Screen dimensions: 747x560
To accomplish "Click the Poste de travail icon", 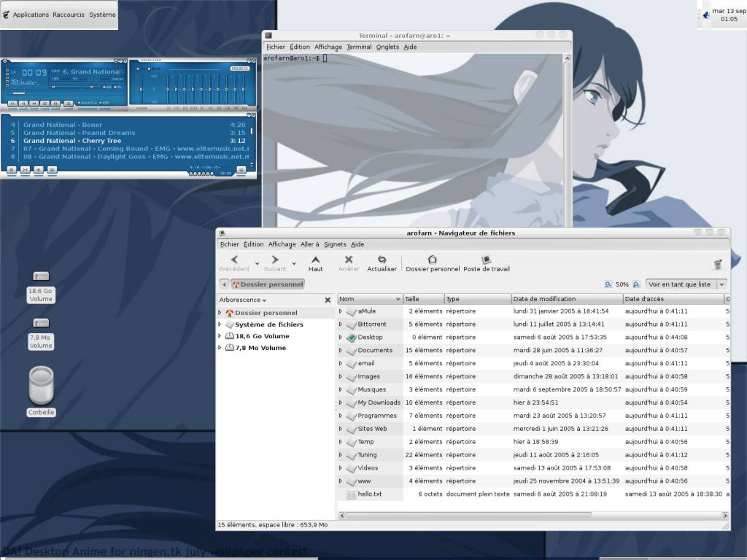I will point(486,260).
